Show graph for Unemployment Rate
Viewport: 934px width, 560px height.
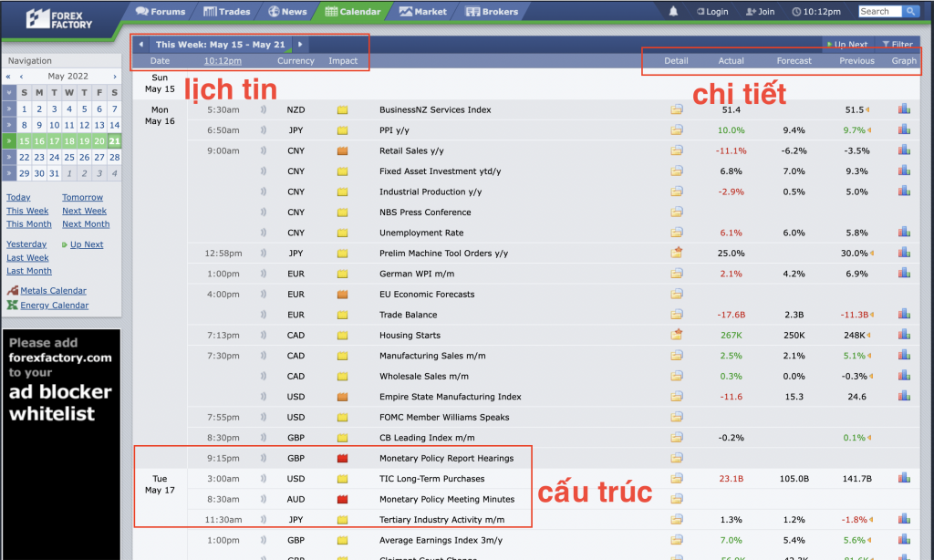coord(904,232)
